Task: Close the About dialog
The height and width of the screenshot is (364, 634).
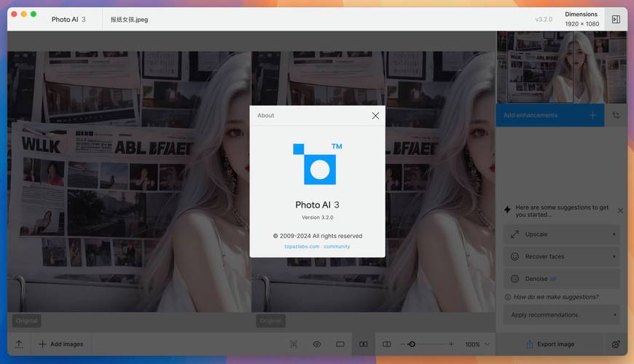Action: (375, 116)
